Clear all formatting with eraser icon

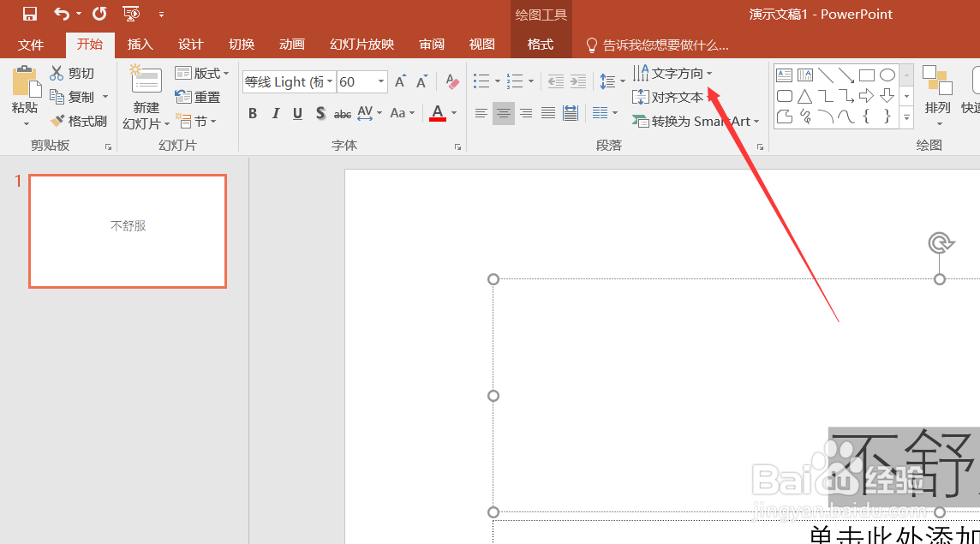point(451,81)
